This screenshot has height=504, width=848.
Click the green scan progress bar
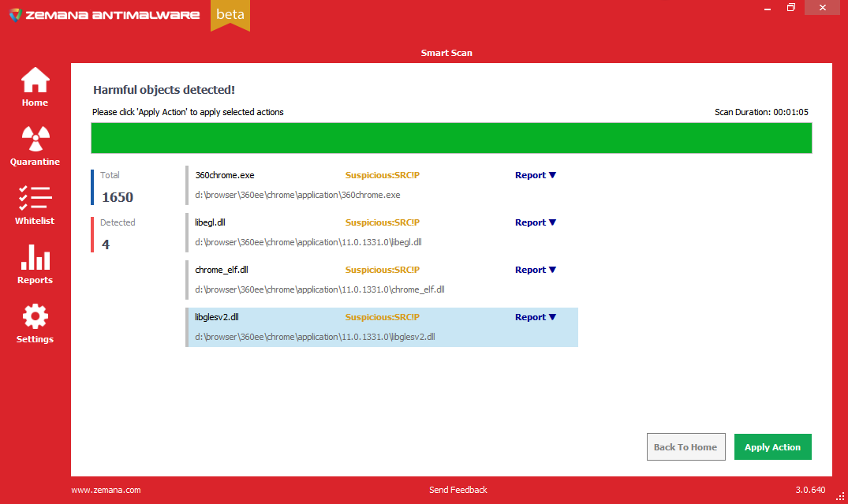(451, 138)
